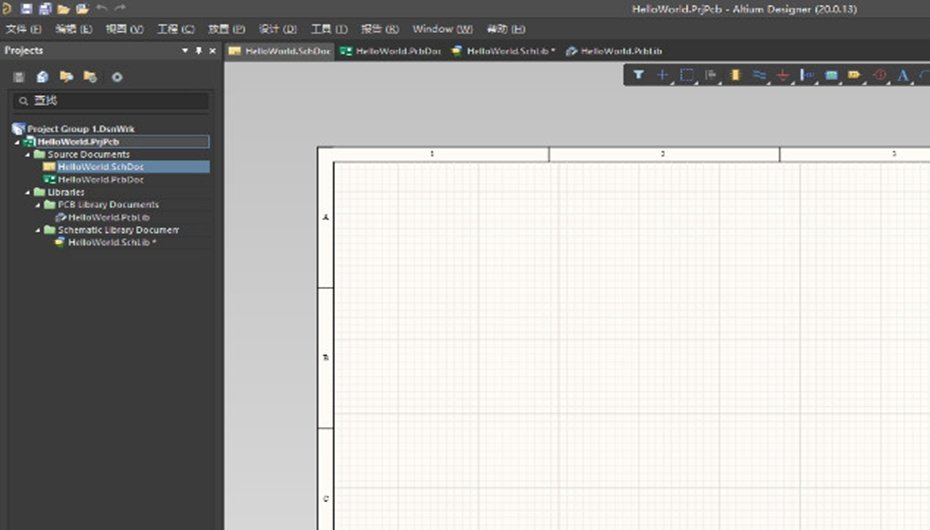Close the Projects panel
The height and width of the screenshot is (530, 930).
point(212,51)
